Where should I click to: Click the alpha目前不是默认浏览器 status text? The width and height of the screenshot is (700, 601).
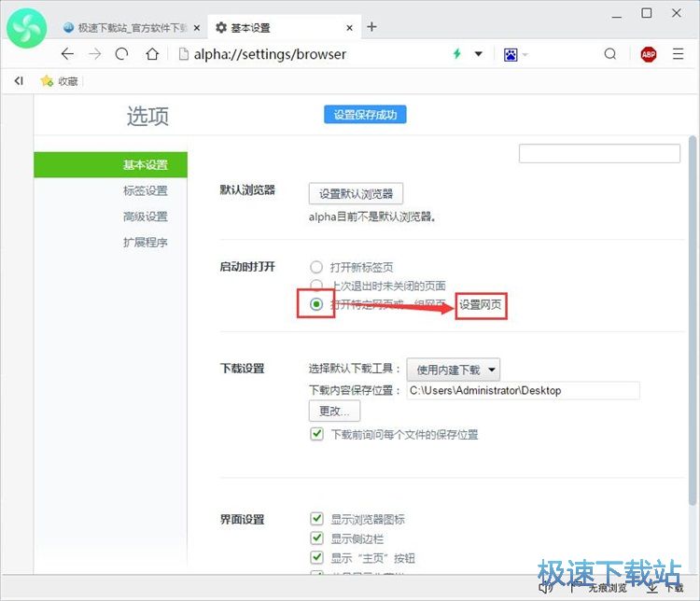tap(372, 217)
